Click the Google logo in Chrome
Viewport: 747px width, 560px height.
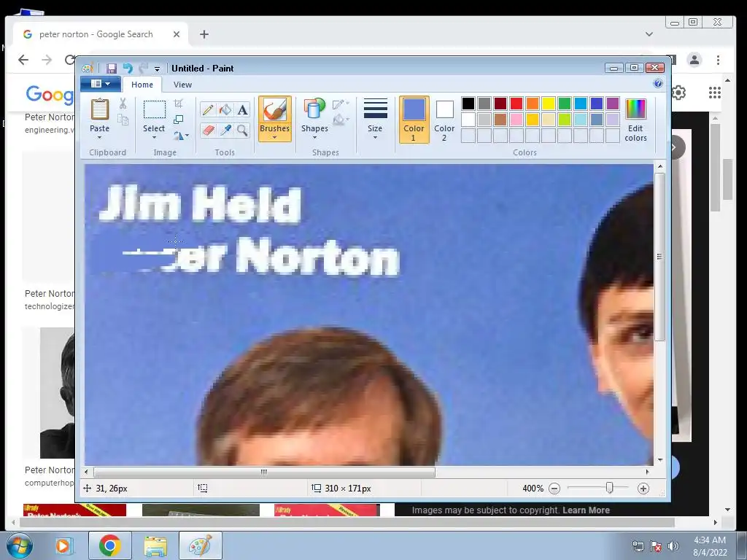50,94
